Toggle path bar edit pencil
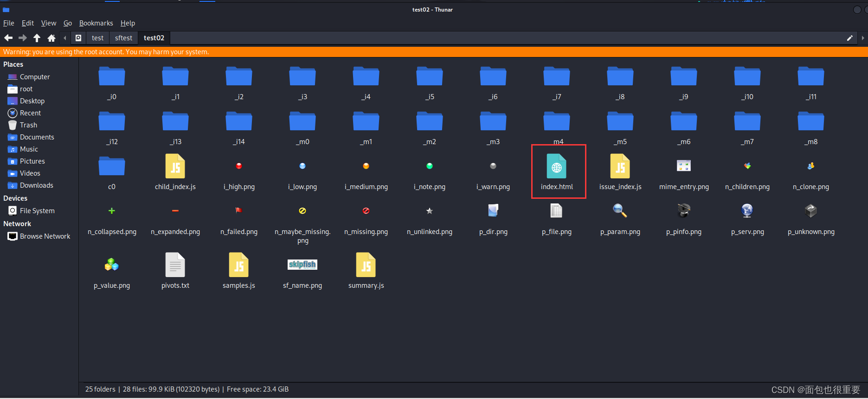868x399 pixels. coord(849,38)
